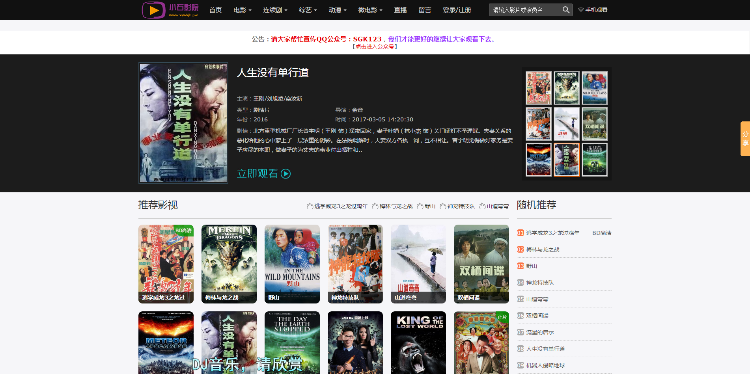The height and width of the screenshot is (374, 750).
Task: Click the heart icon link in top bar
Action: 593,10
